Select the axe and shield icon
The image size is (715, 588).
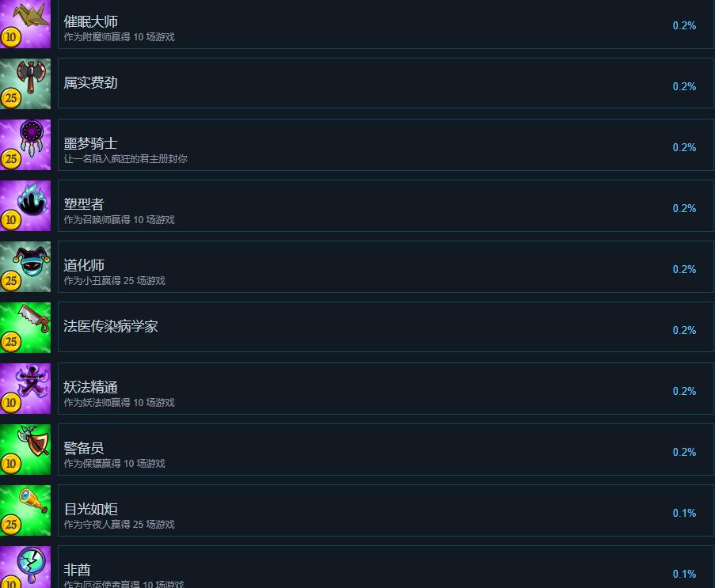(x=25, y=450)
